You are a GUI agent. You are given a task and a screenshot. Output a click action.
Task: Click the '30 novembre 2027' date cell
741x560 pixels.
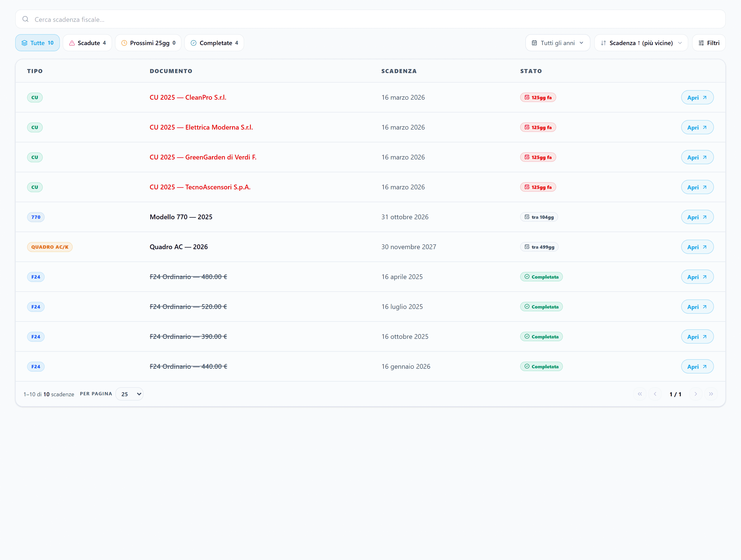409,247
